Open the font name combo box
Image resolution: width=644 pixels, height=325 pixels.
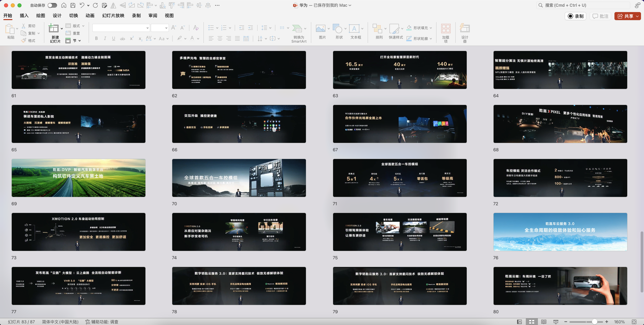(121, 28)
